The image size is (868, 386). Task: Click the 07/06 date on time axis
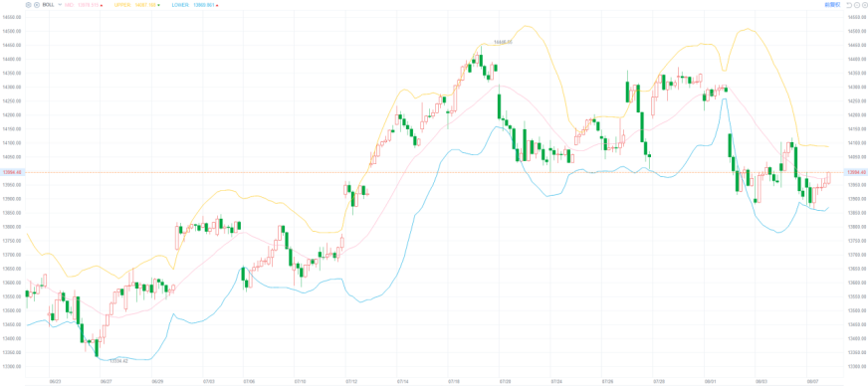(249, 382)
